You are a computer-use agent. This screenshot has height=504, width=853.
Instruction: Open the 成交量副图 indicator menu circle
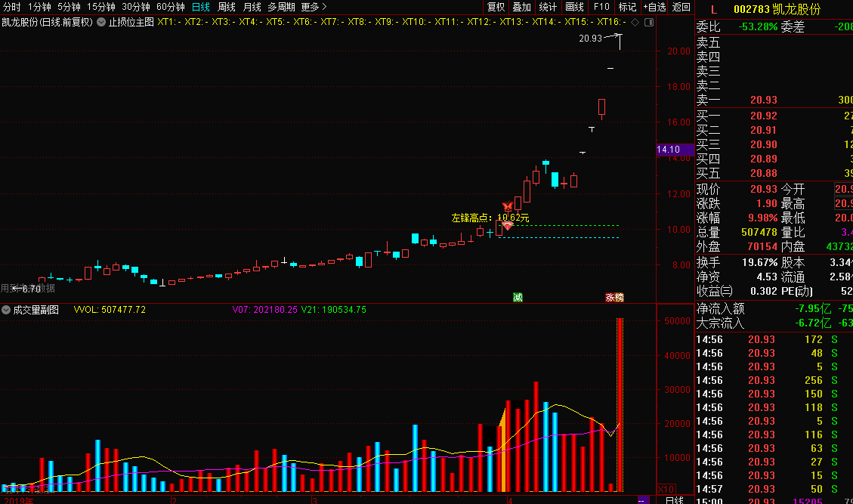6,310
